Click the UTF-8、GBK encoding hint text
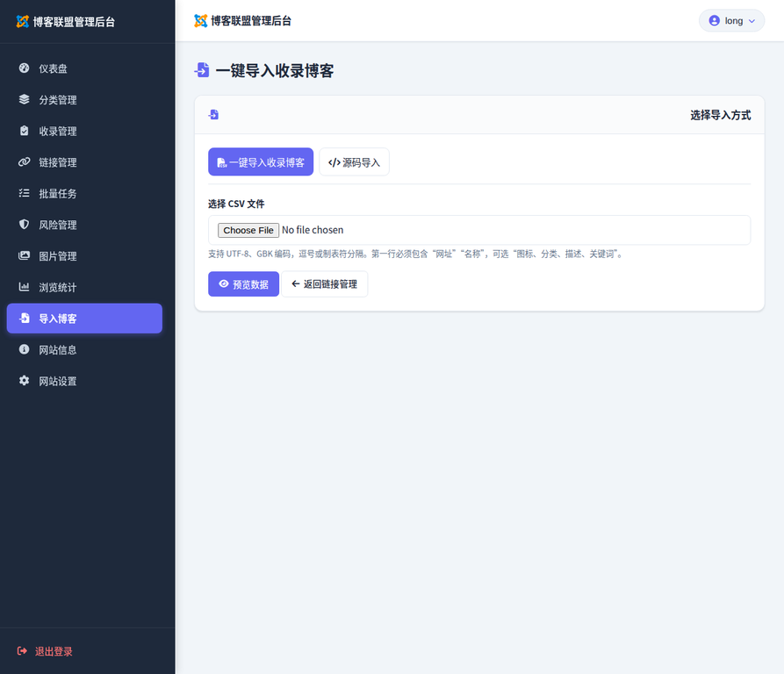Image resolution: width=784 pixels, height=674 pixels. [x=416, y=254]
